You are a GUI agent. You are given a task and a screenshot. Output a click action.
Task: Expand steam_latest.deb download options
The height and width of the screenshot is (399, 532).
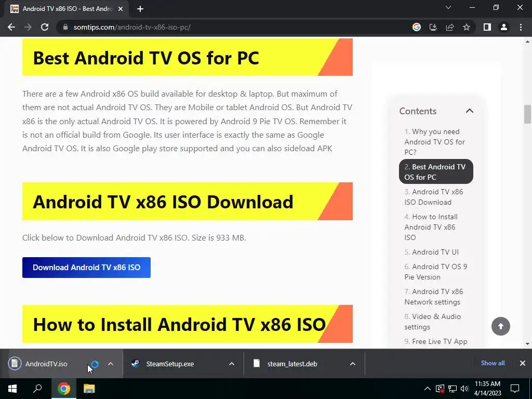click(353, 364)
